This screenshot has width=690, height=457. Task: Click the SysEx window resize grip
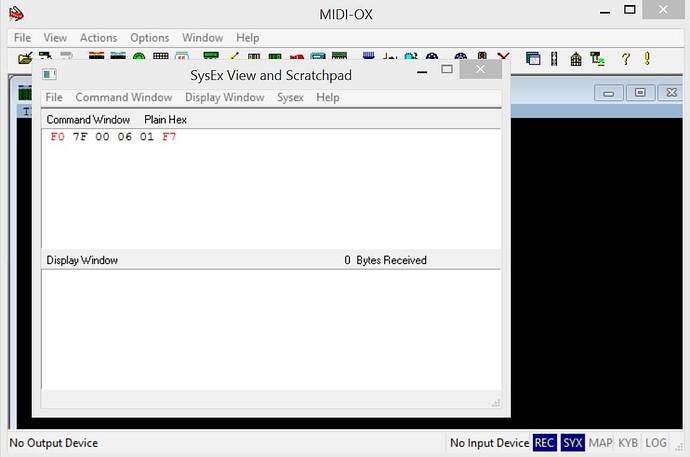click(x=496, y=403)
